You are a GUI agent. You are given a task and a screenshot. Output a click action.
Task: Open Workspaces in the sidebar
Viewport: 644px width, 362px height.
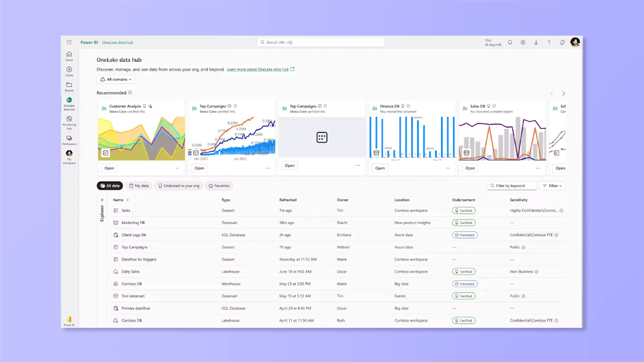pyautogui.click(x=69, y=140)
